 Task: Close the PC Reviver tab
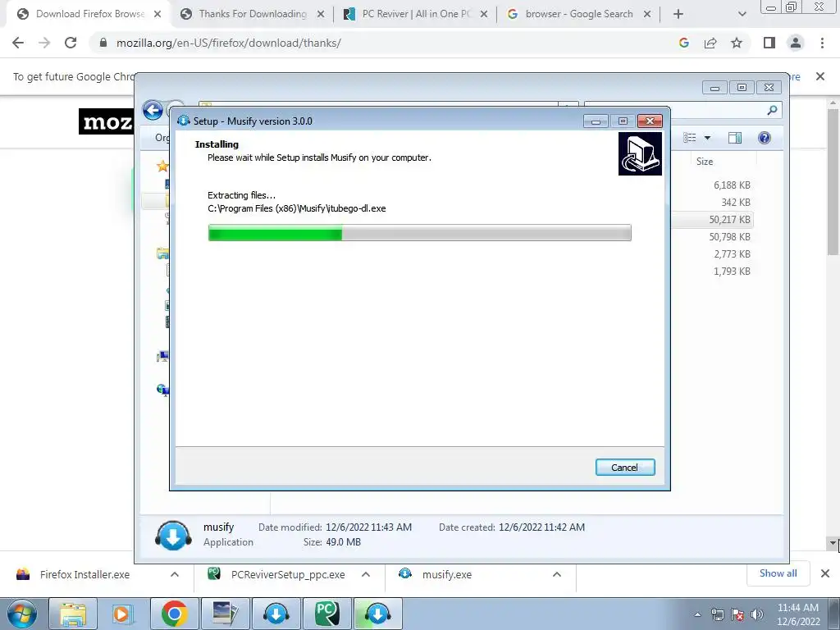pos(484,15)
